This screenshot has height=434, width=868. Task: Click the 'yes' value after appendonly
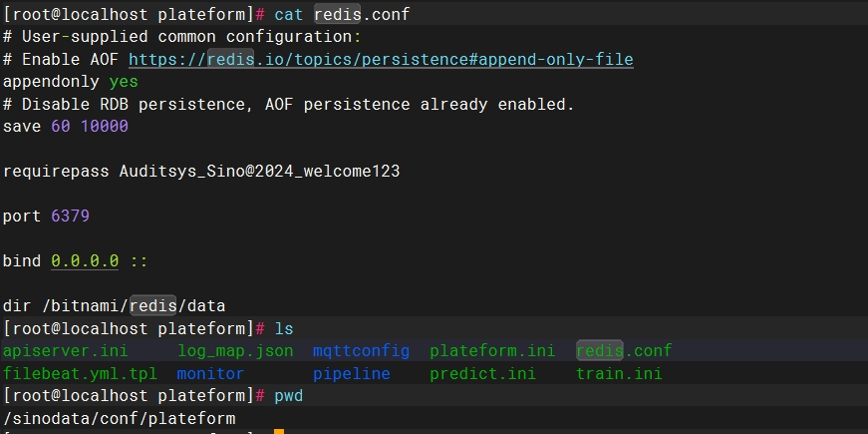click(x=124, y=82)
